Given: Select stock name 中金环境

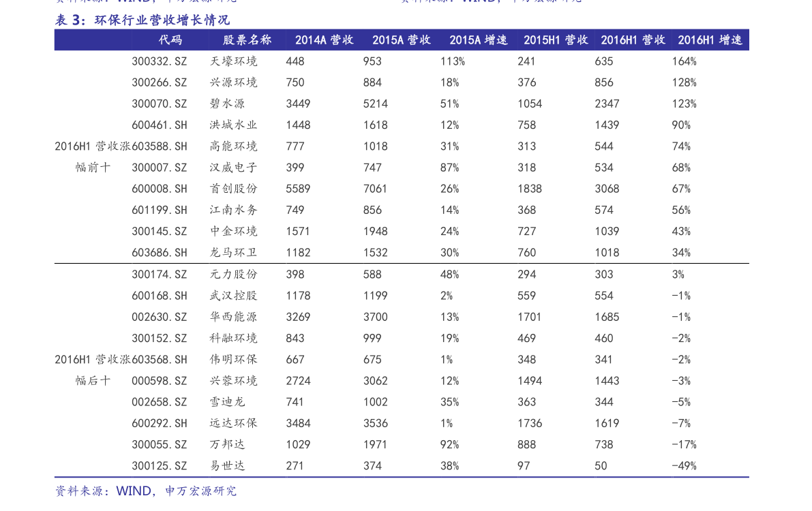Looking at the screenshot, I should click(234, 232).
